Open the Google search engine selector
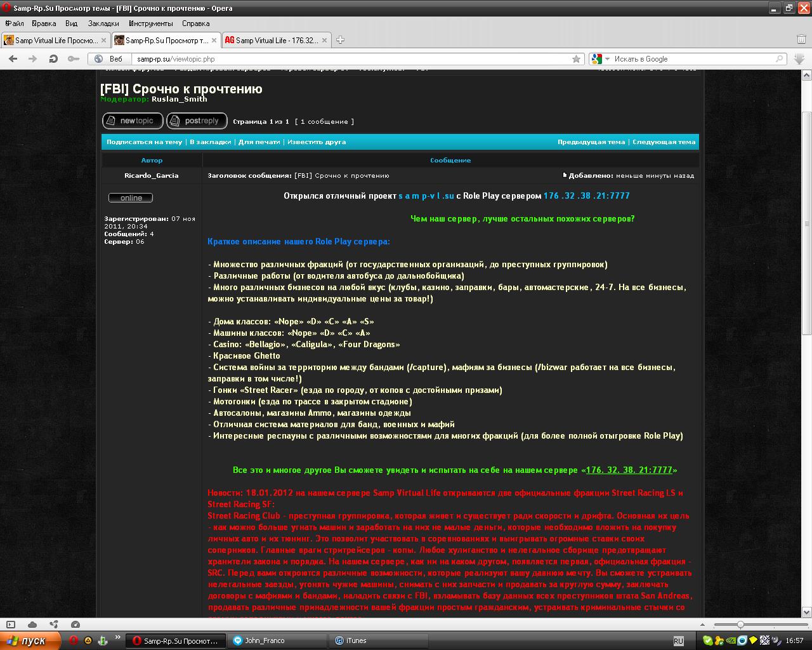Image resolution: width=812 pixels, height=650 pixels. [599, 59]
